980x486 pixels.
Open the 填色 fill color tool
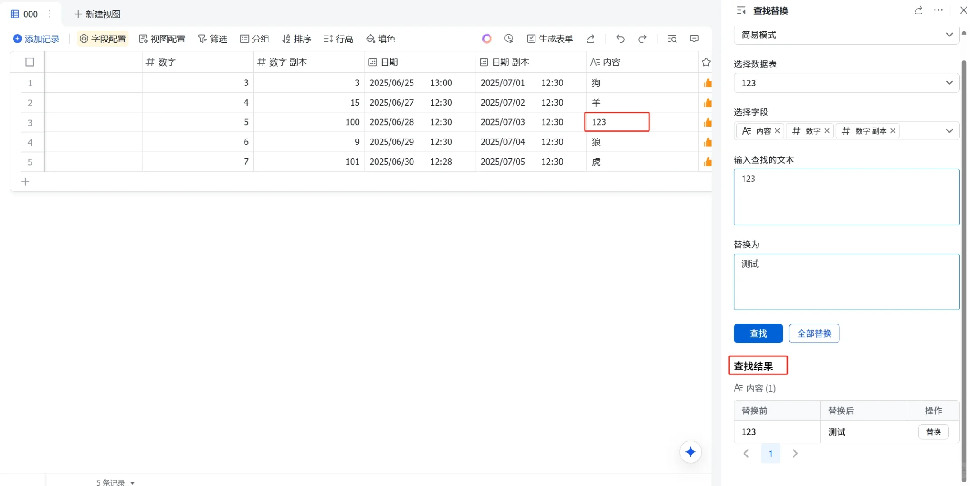click(x=380, y=39)
